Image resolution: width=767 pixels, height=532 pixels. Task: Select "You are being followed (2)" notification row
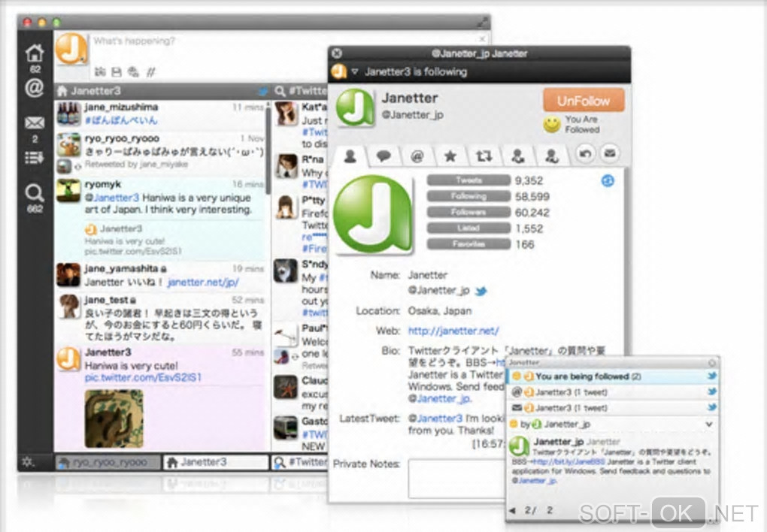614,376
